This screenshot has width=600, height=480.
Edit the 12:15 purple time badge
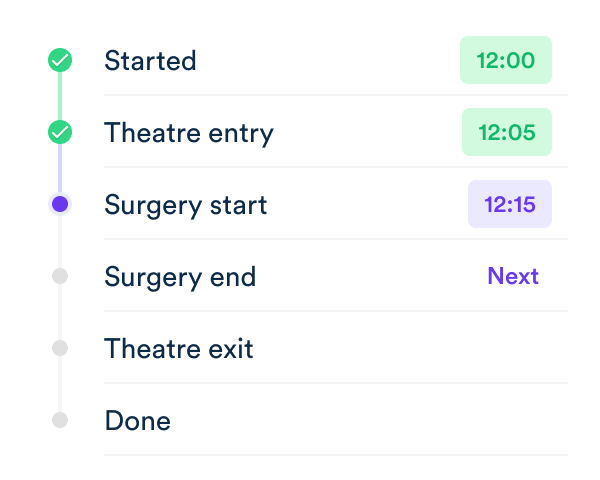(510, 204)
